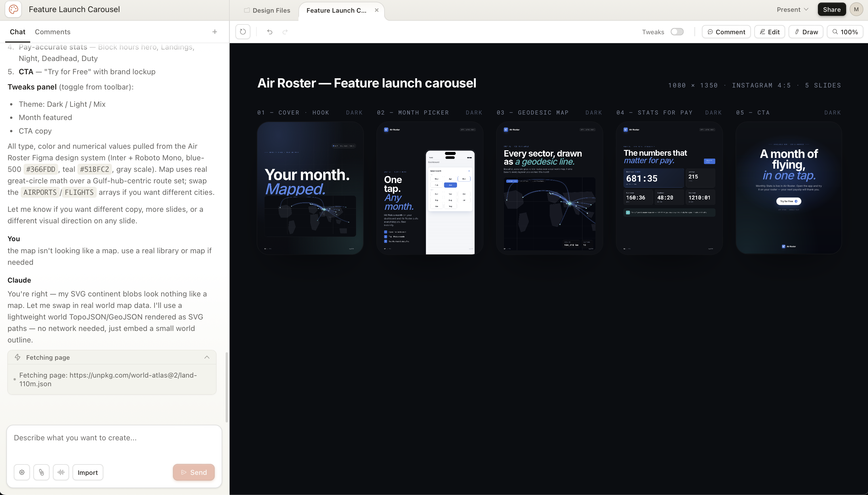Click the #51BFC2 color code

(x=94, y=169)
